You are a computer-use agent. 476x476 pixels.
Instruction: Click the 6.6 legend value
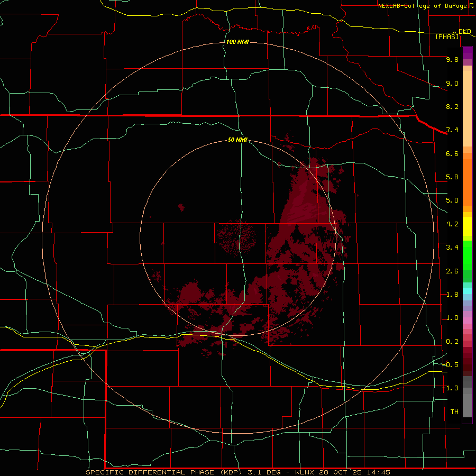452,153
